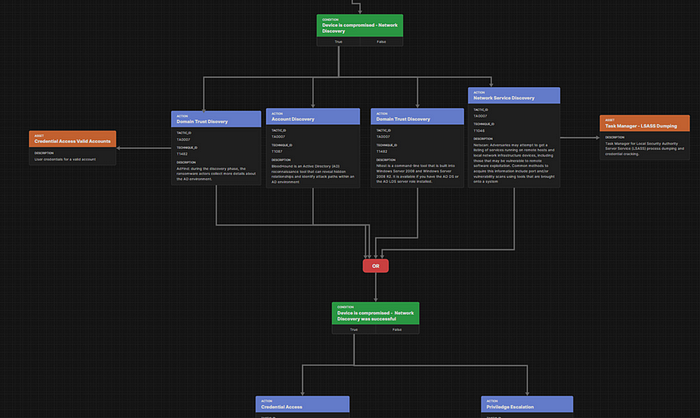Click technique ID T1087 in Account Discovery
The height and width of the screenshot is (418, 700).
[x=277, y=151]
